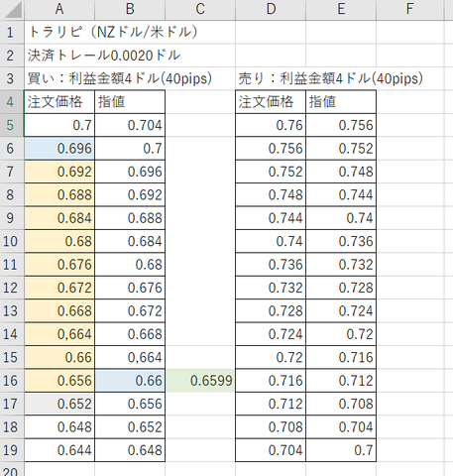Select the 指値 header in column E
Image resolution: width=453 pixels, height=476 pixels.
341,101
